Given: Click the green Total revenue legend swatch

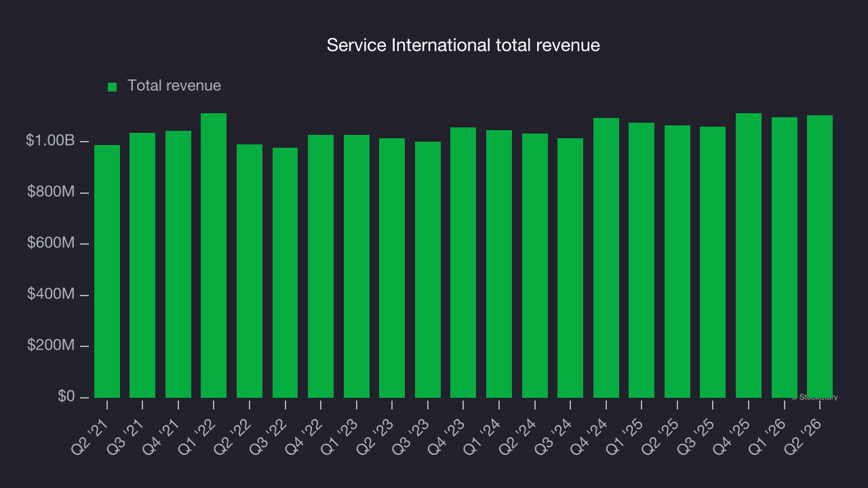Looking at the screenshot, I should (113, 87).
